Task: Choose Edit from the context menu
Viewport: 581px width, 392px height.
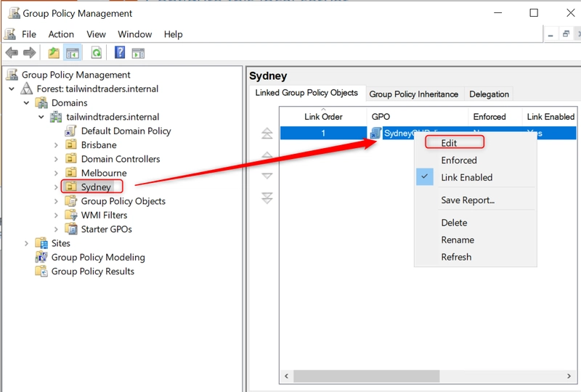Action: (449, 143)
